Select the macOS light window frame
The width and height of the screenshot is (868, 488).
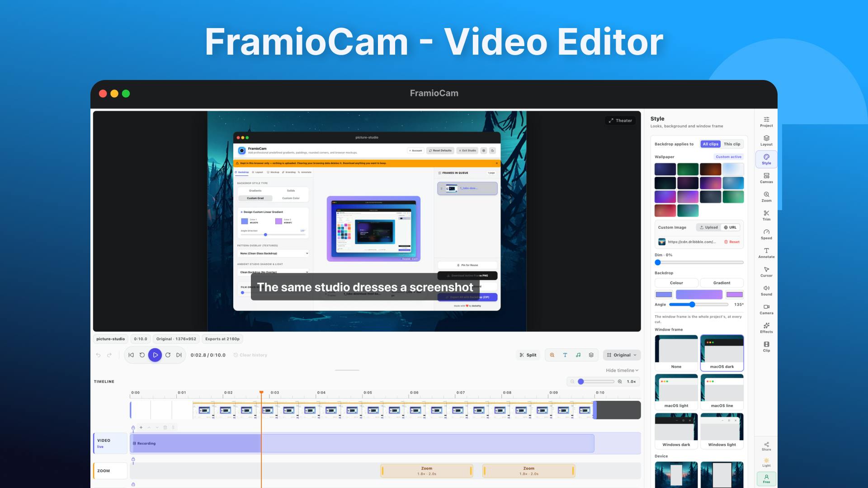pyautogui.click(x=676, y=392)
